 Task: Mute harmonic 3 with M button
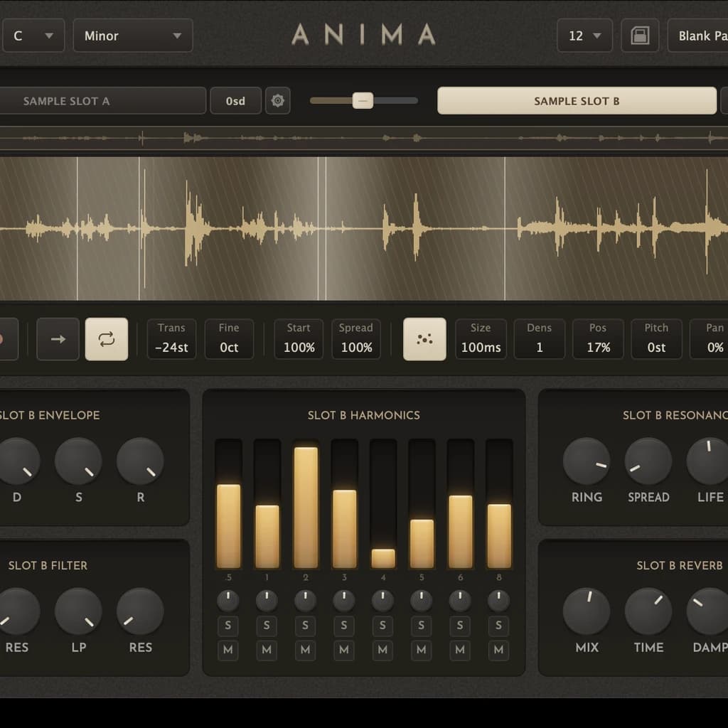(x=344, y=650)
